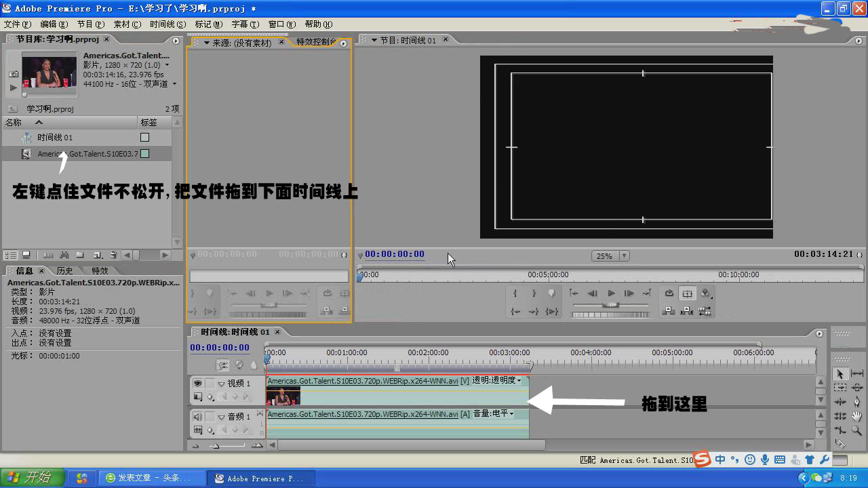Toggle lock box on Video 1 track
This screenshot has width=868, height=488.
pyautogui.click(x=210, y=383)
